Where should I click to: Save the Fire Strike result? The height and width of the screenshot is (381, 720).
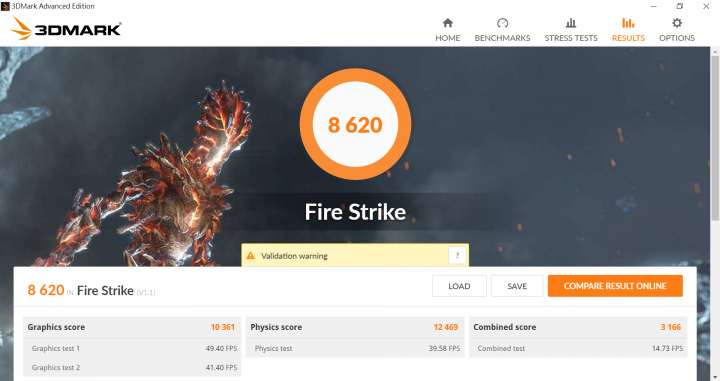(x=517, y=286)
